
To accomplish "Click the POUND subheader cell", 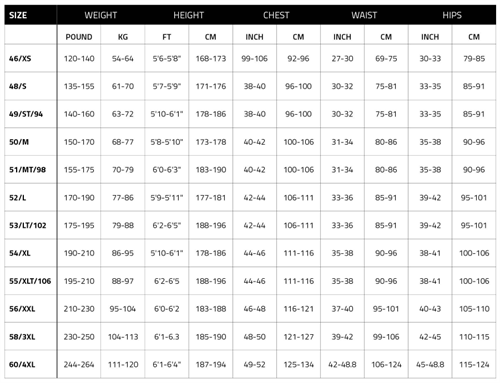I will click(x=79, y=37).
